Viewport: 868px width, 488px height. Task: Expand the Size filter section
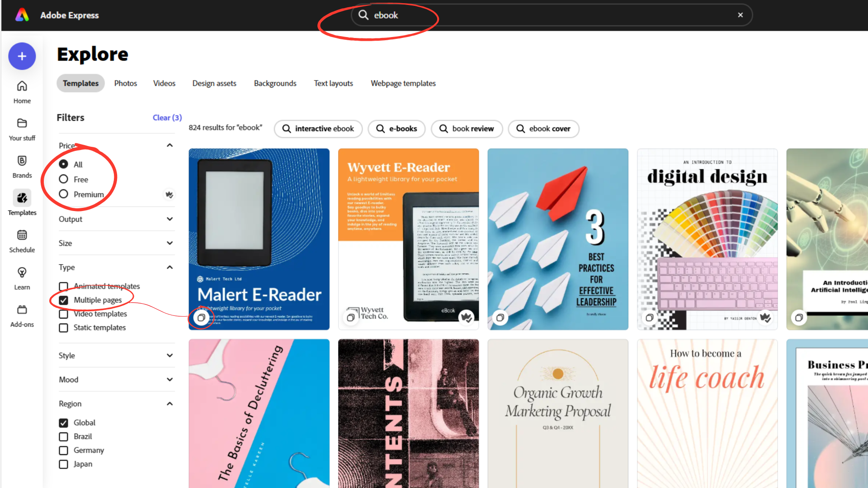pos(116,243)
